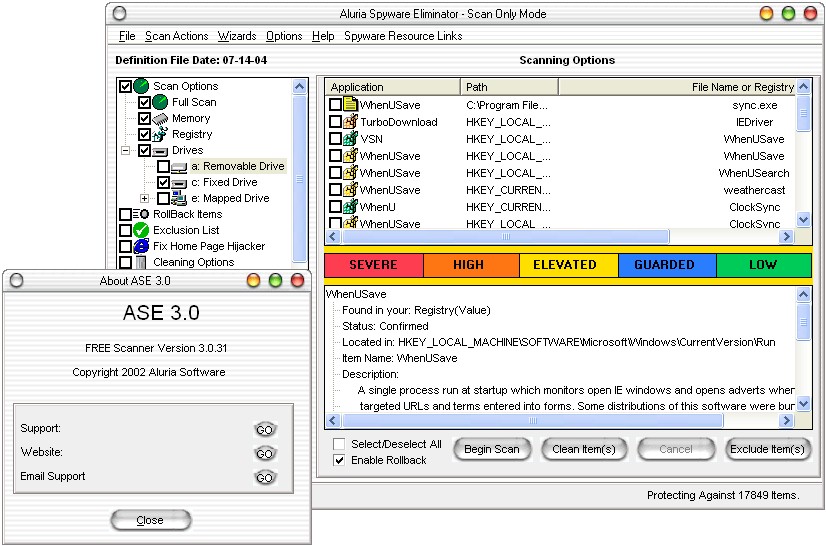Click the red SEVERE threat level block
The height and width of the screenshot is (546, 826).
(x=373, y=265)
